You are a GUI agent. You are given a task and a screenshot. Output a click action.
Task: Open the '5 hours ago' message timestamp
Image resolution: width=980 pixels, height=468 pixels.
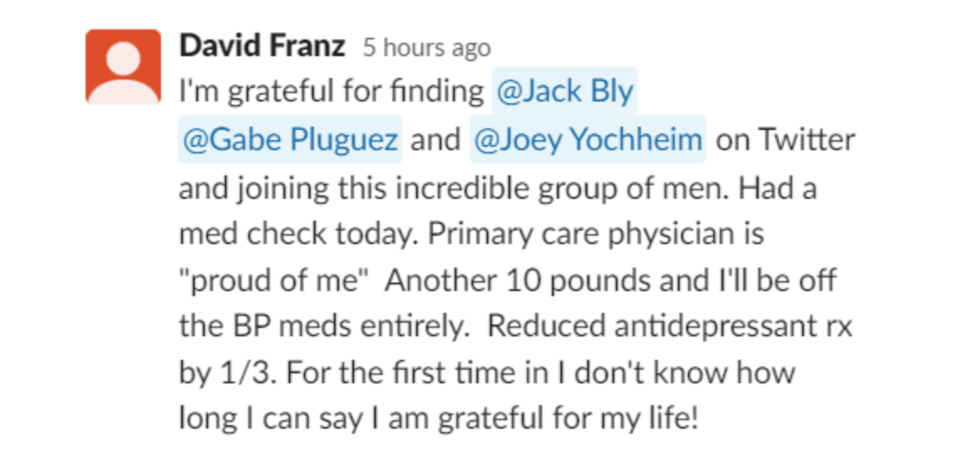pyautogui.click(x=427, y=49)
